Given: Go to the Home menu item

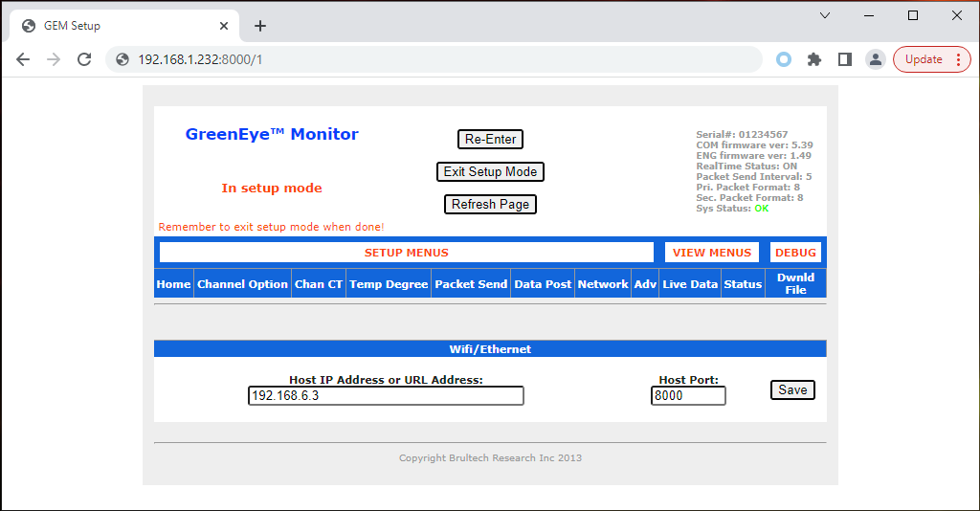Looking at the screenshot, I should [174, 283].
